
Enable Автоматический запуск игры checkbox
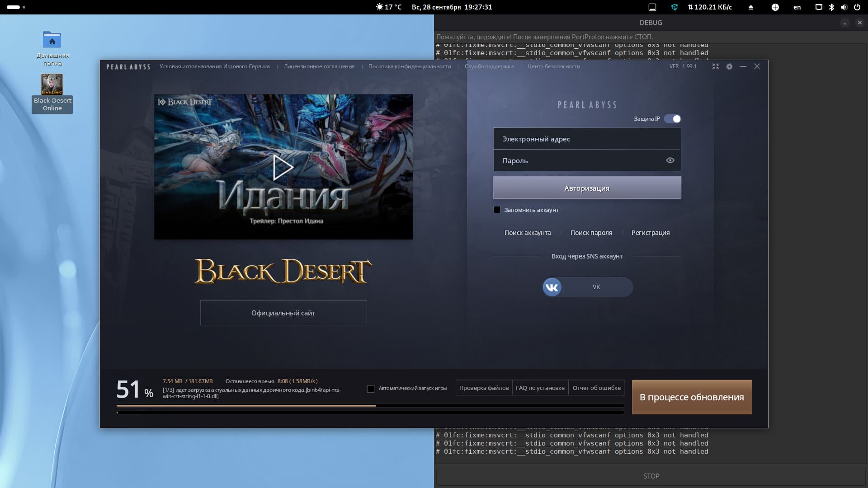[x=371, y=389]
